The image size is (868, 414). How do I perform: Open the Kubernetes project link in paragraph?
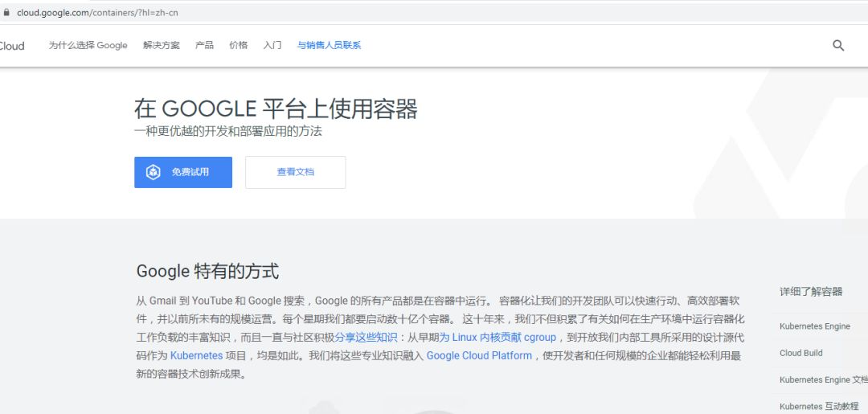click(x=197, y=355)
